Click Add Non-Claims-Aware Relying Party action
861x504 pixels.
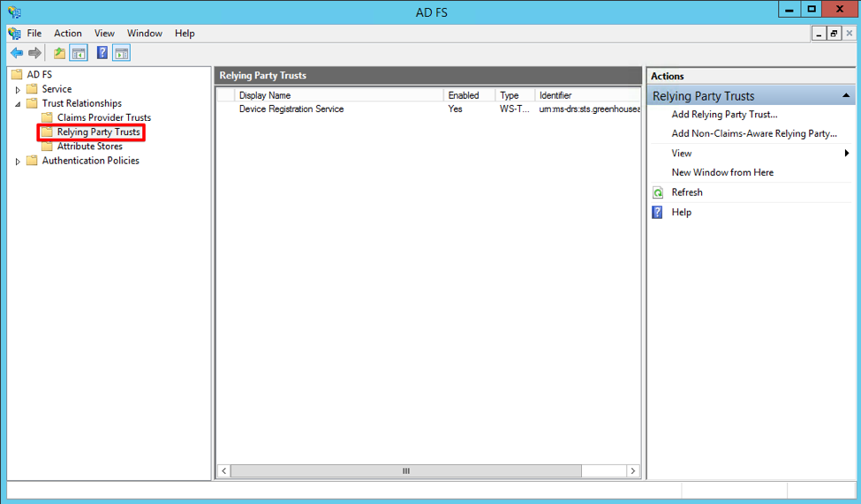point(754,134)
